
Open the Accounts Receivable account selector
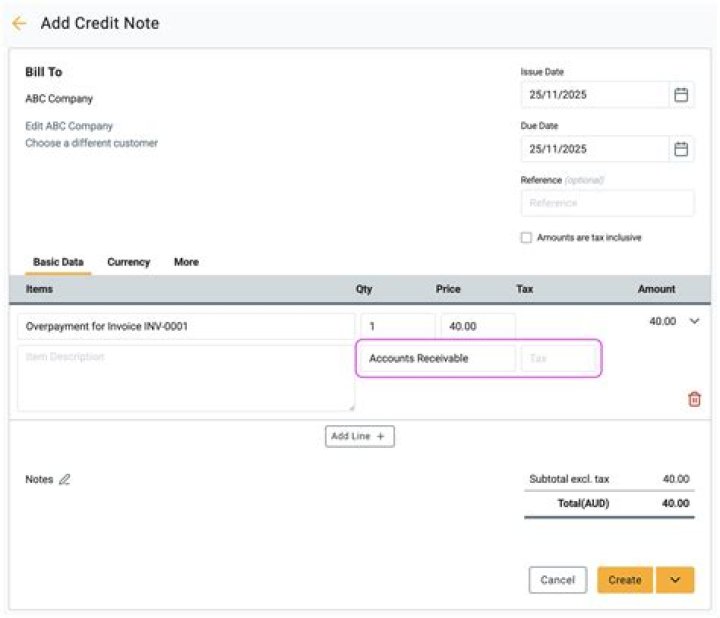[x=436, y=358]
